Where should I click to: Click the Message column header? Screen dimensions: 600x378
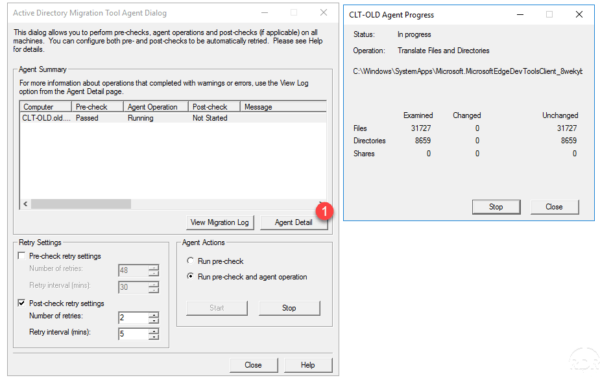(x=283, y=107)
